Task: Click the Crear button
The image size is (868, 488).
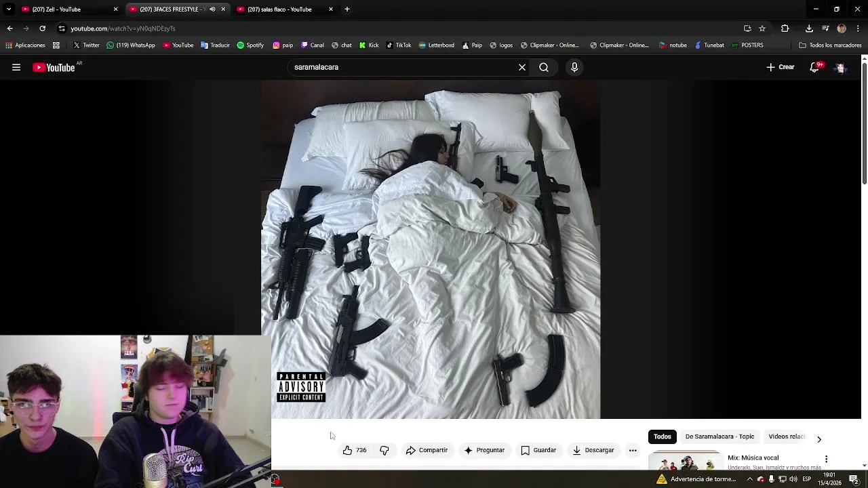Action: coord(780,67)
